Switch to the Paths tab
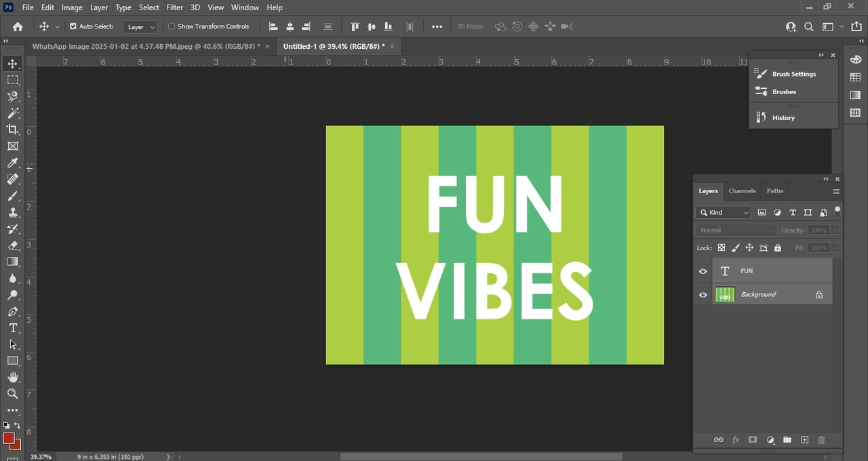The width and height of the screenshot is (868, 461). click(x=775, y=191)
